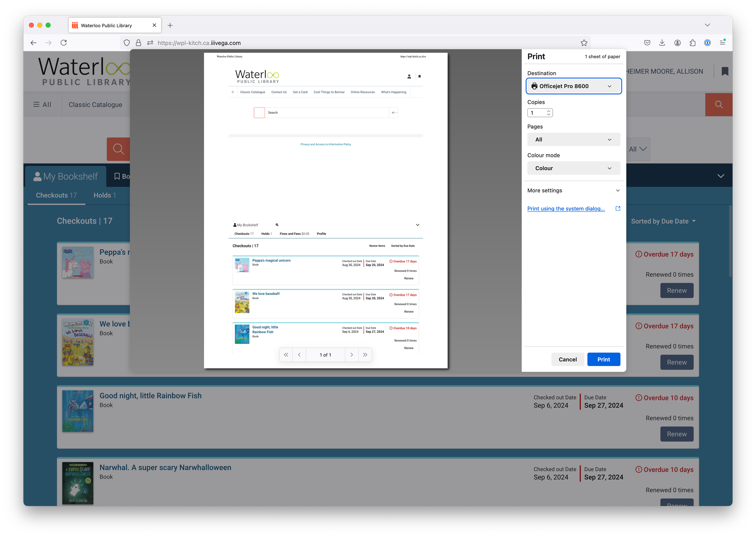This screenshot has height=537, width=756.
Task: Click the red search magnifier button
Action: 719,104
